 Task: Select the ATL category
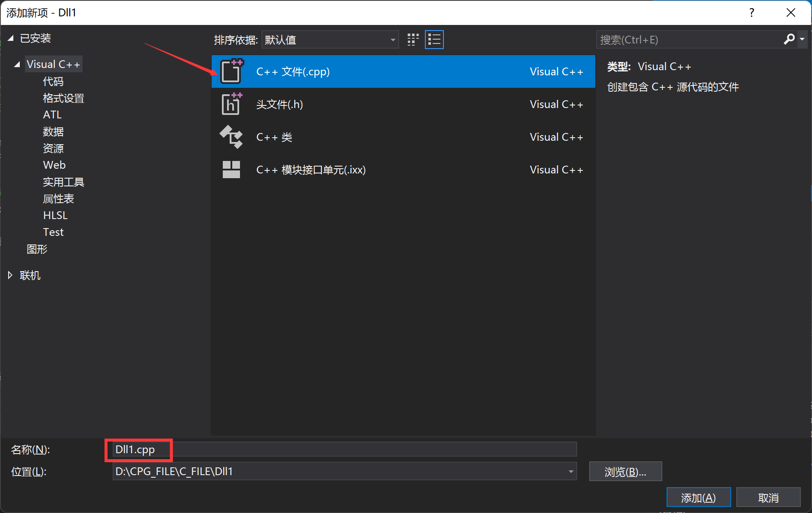tap(52, 115)
